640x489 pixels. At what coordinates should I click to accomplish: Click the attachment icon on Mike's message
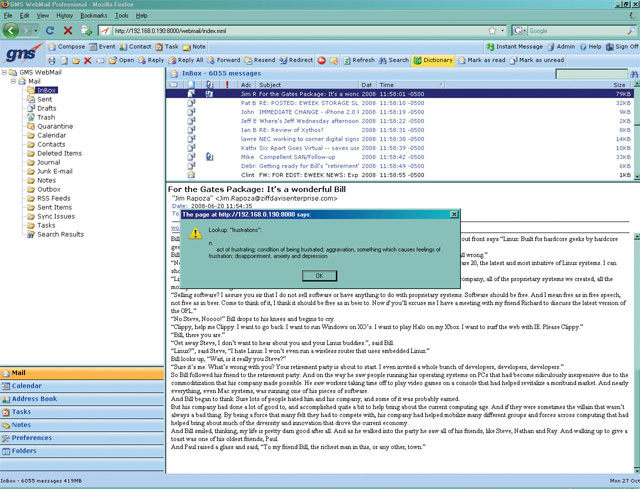click(209, 157)
